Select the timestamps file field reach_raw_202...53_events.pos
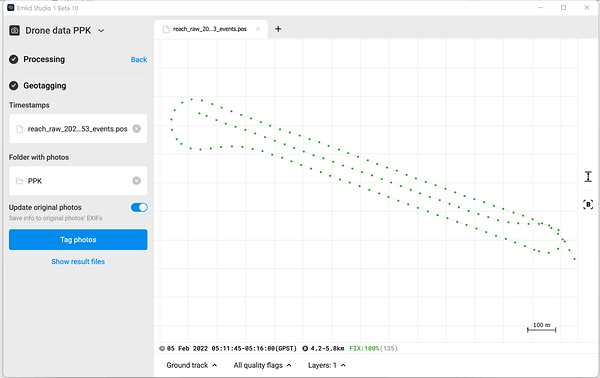The height and width of the screenshot is (378, 600). pos(78,129)
